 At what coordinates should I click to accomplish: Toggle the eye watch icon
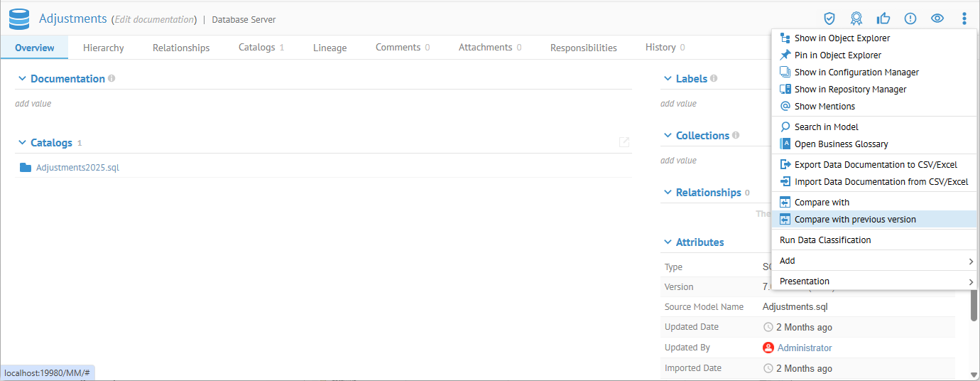click(937, 18)
